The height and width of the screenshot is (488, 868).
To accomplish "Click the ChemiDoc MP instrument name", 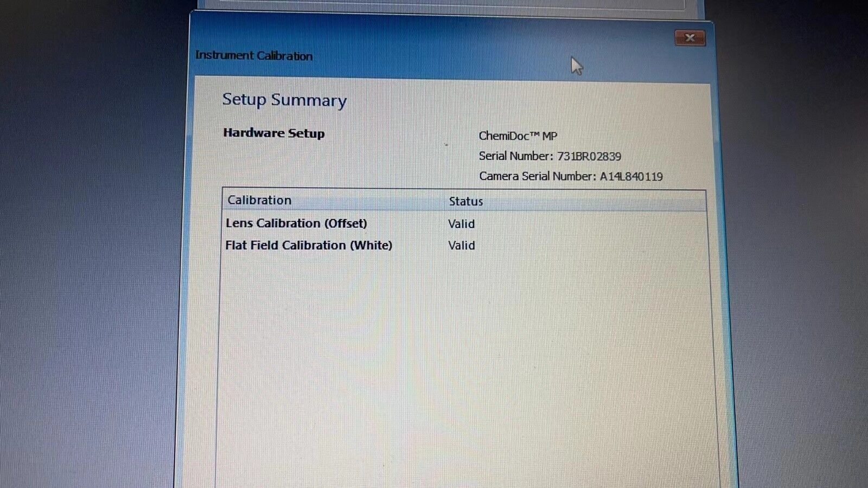I will click(x=518, y=136).
